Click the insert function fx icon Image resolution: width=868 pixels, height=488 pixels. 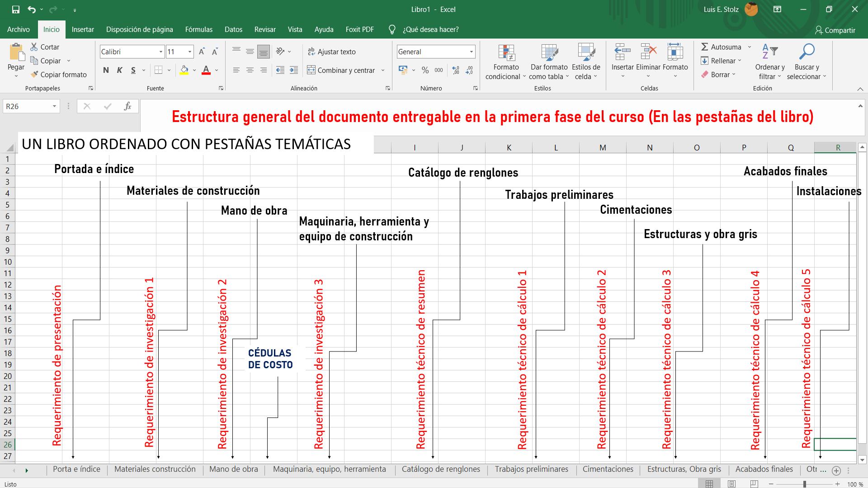pyautogui.click(x=127, y=106)
